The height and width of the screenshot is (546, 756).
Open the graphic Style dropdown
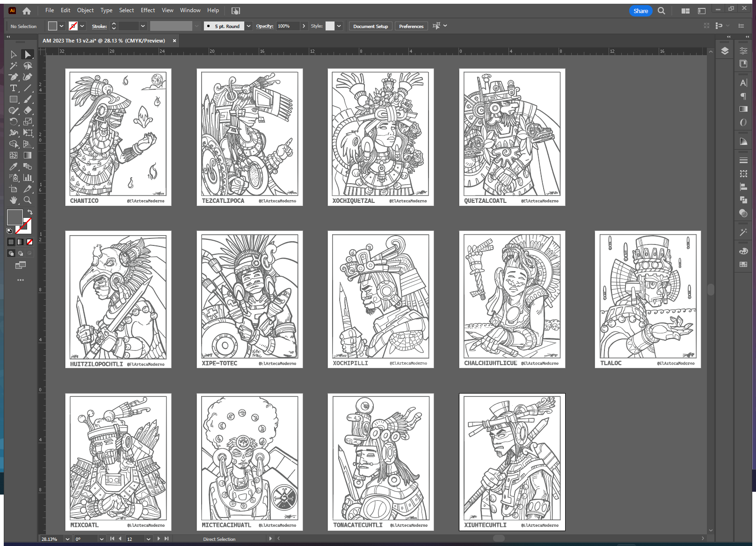339,26
